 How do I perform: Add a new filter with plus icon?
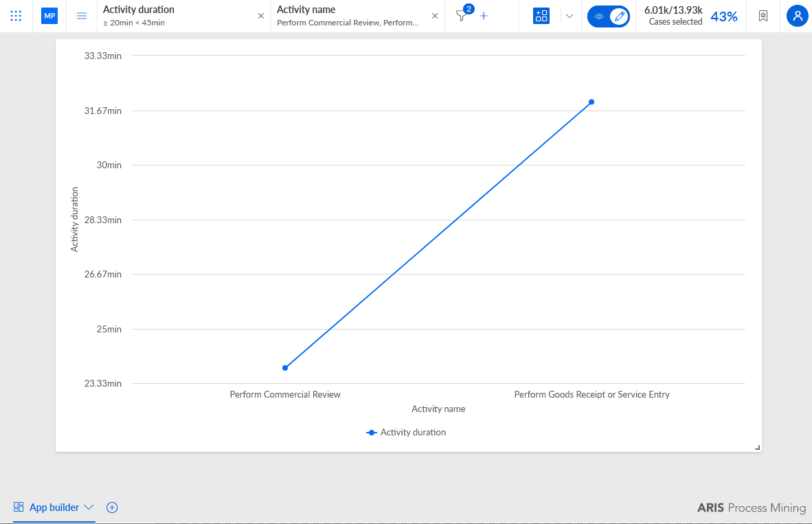coord(484,16)
